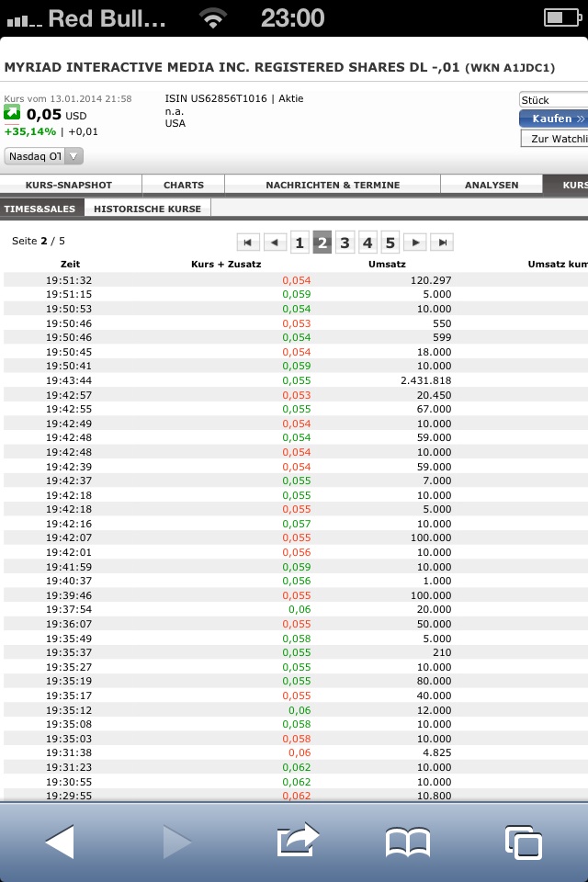Tap the 19:35:37 time cell
The height and width of the screenshot is (882, 588).
click(x=69, y=652)
